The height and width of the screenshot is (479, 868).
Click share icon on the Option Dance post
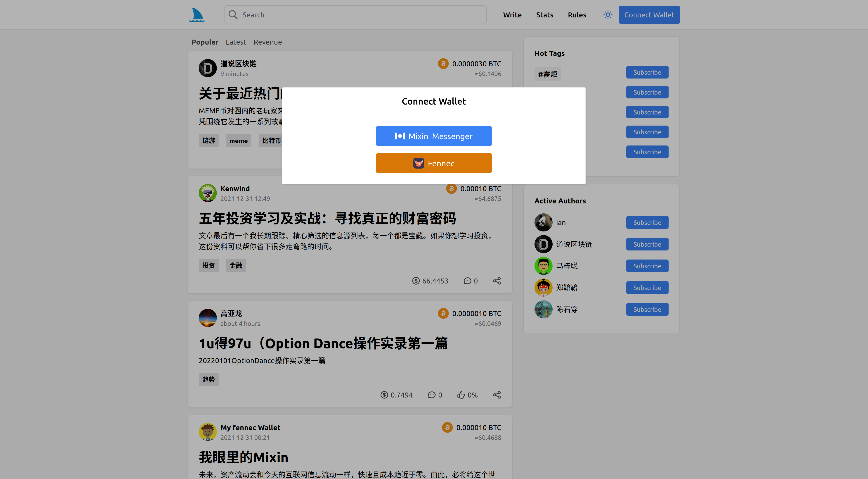[497, 395]
